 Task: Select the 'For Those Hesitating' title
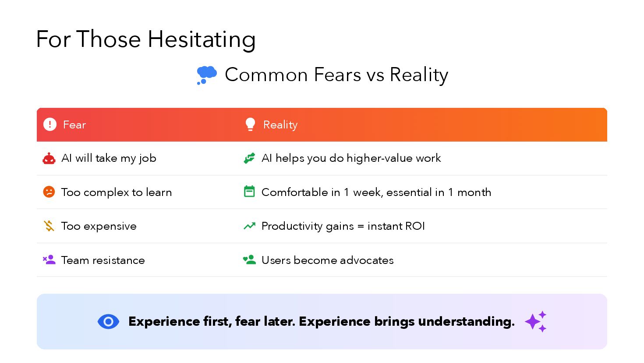tap(146, 39)
